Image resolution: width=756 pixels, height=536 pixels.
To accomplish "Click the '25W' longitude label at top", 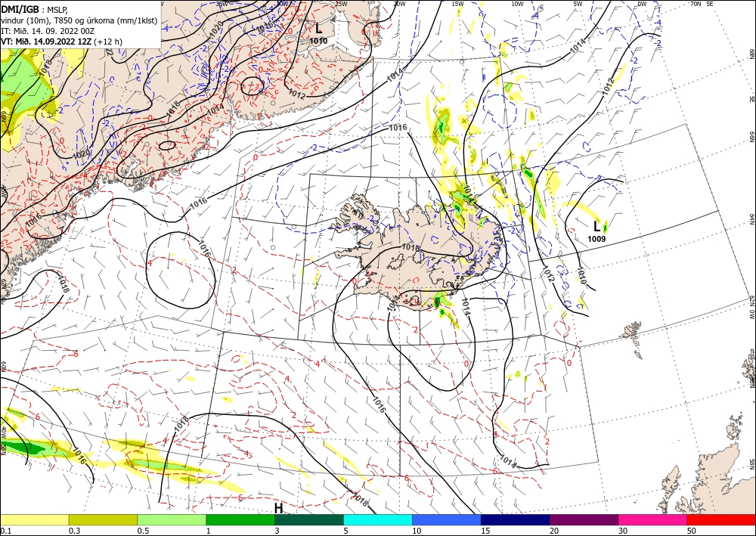I will pyautogui.click(x=341, y=4).
